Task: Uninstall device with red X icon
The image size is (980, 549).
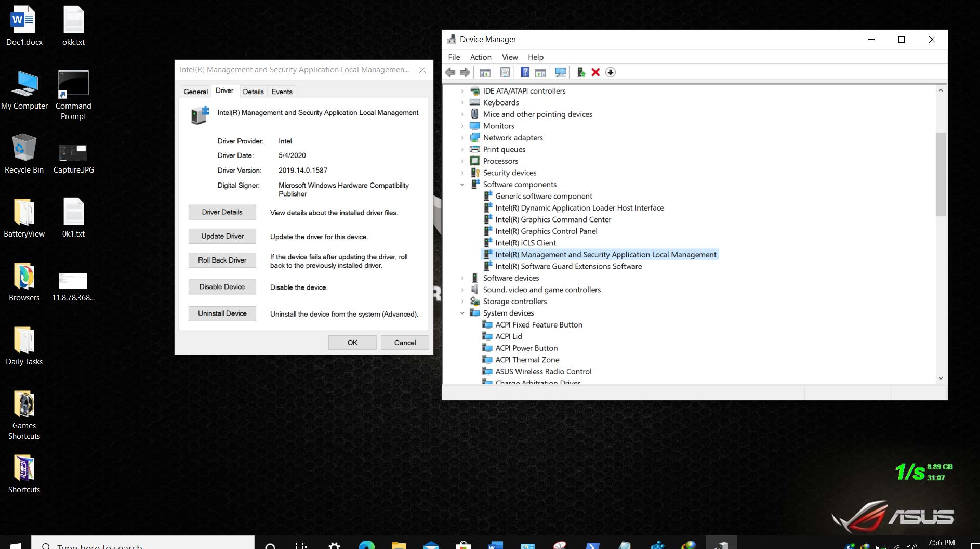Action: coord(595,72)
